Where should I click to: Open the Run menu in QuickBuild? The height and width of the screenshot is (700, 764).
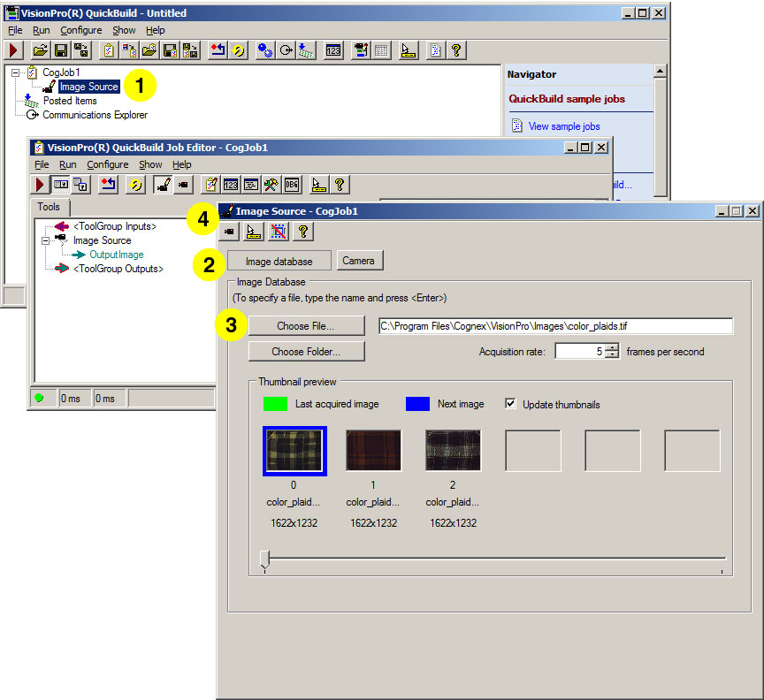40,30
